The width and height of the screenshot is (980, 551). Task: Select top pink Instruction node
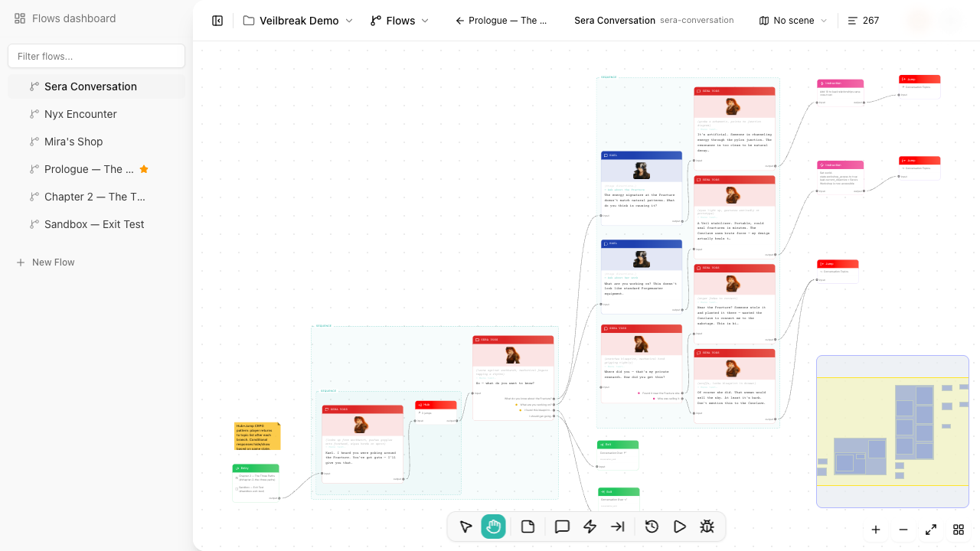[841, 92]
